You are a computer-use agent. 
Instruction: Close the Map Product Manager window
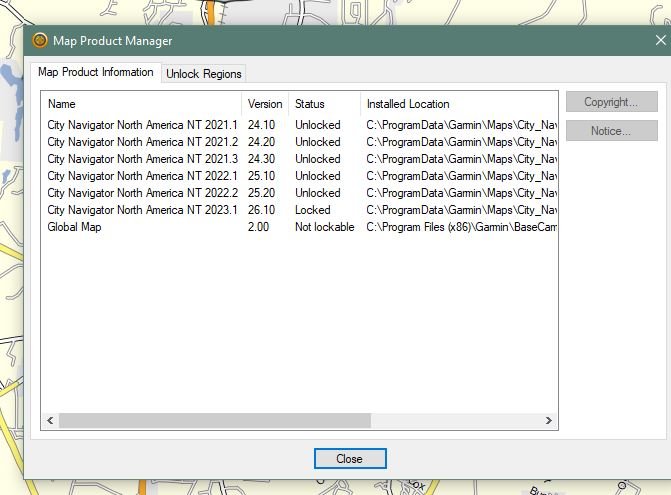point(660,40)
